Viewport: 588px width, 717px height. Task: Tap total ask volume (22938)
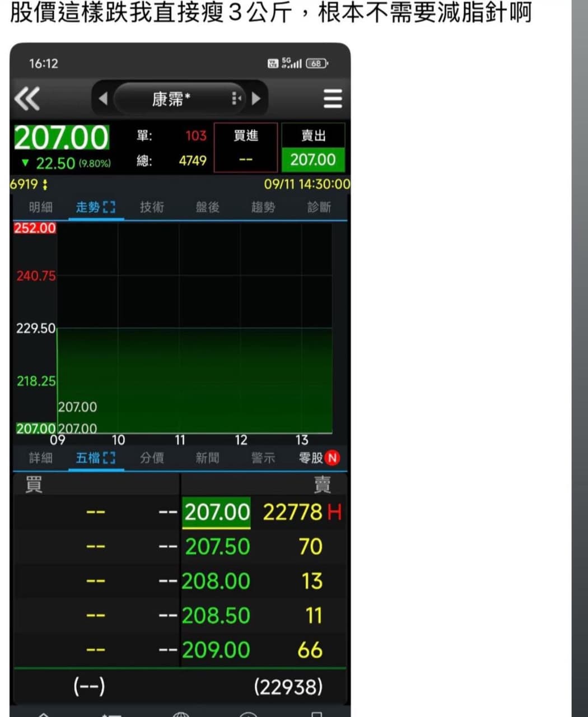(x=288, y=687)
